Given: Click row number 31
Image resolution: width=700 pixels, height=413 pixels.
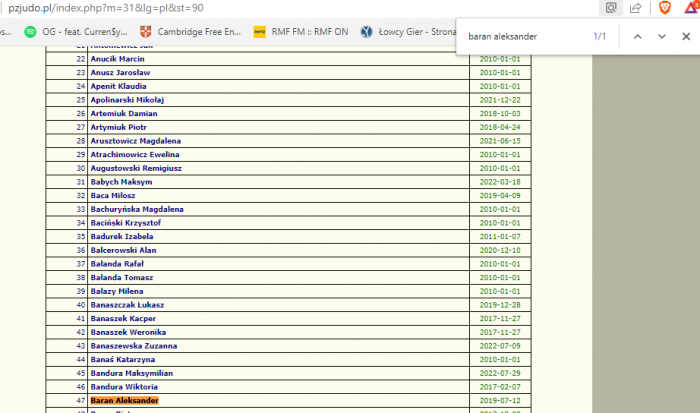Looking at the screenshot, I should (x=81, y=182).
